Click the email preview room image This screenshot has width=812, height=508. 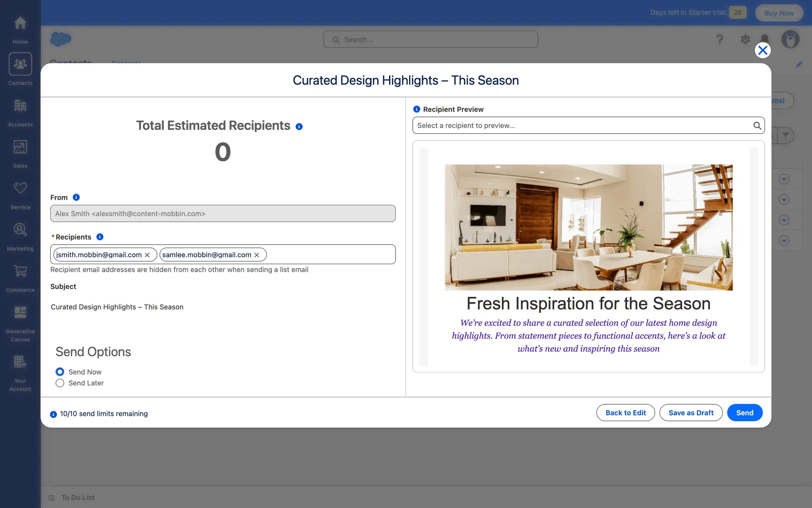click(x=588, y=227)
